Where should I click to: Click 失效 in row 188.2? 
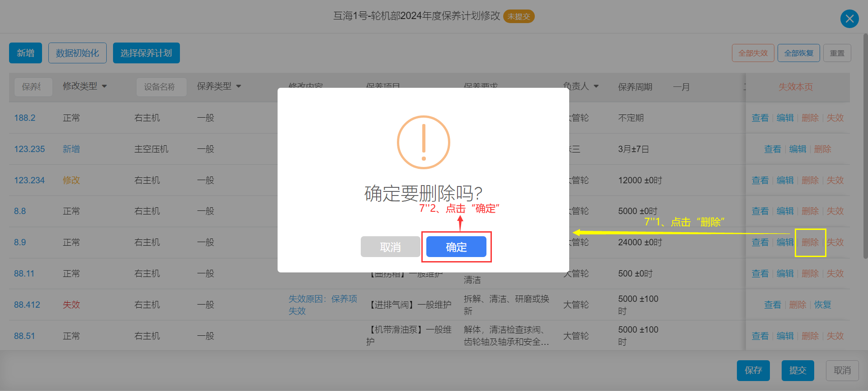[835, 118]
